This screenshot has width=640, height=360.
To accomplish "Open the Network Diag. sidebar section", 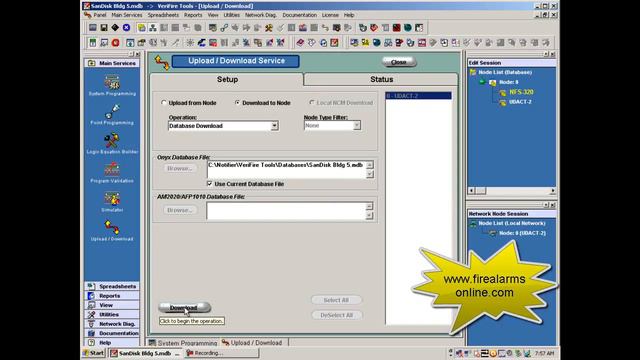I will [112, 324].
